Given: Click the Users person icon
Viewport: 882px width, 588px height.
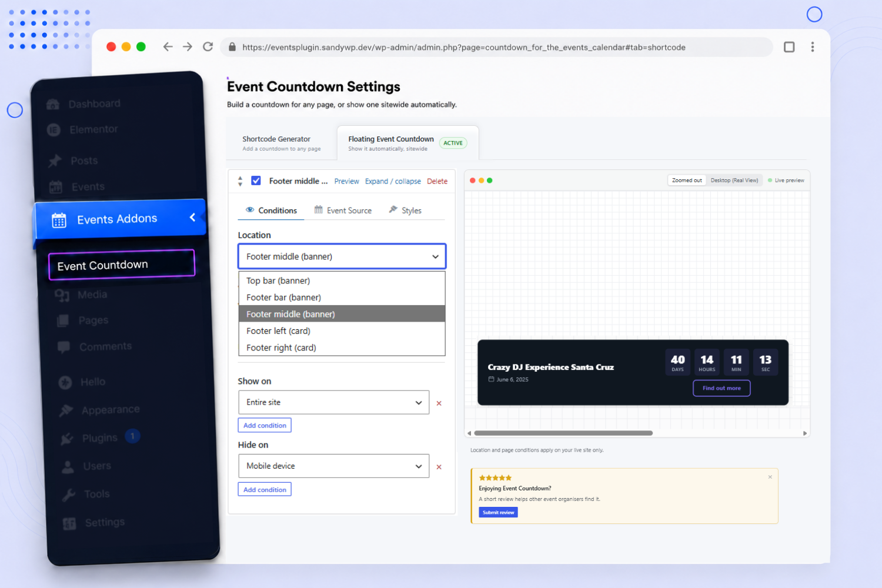Looking at the screenshot, I should coord(68,467).
